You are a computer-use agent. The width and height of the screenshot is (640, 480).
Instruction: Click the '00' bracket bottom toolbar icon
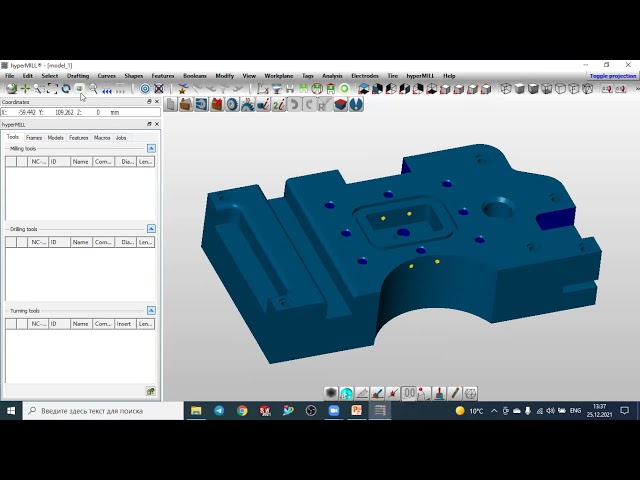click(409, 393)
